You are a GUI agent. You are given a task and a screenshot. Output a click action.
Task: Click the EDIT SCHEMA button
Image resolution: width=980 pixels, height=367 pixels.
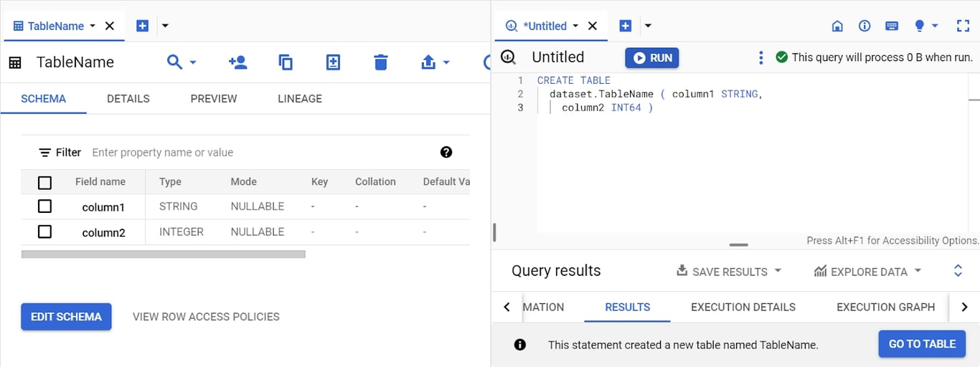pos(66,317)
